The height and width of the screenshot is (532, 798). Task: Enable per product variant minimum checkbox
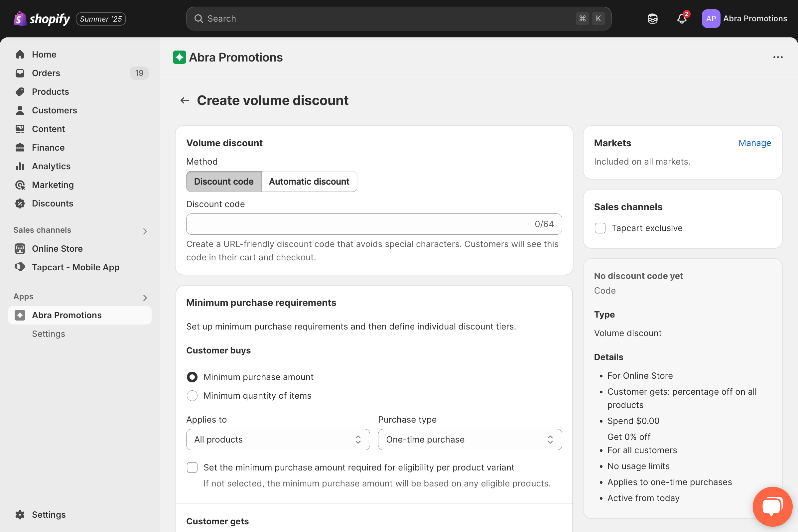tap(193, 467)
